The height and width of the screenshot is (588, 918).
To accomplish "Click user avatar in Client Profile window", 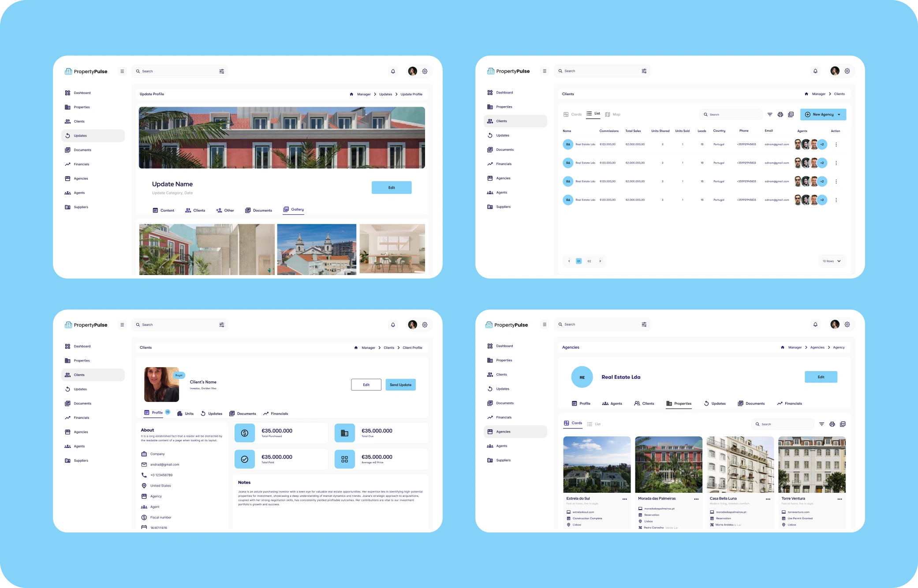I will [x=412, y=325].
